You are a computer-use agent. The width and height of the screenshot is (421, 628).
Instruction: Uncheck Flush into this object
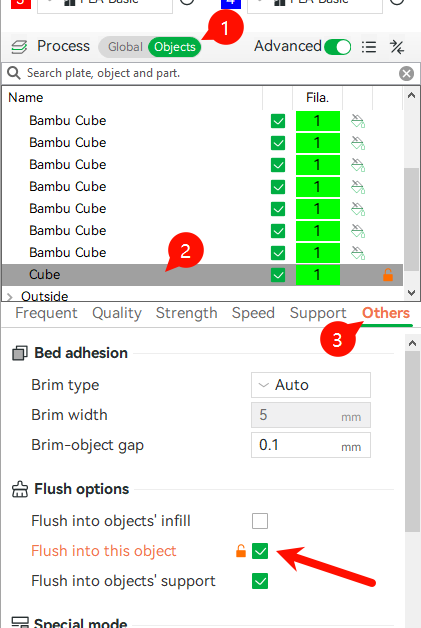click(x=260, y=551)
